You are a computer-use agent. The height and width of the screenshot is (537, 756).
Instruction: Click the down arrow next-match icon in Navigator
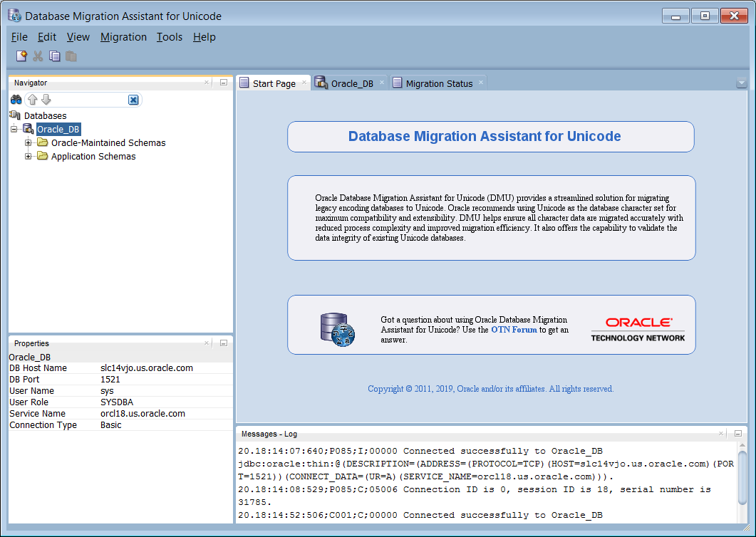(x=46, y=100)
